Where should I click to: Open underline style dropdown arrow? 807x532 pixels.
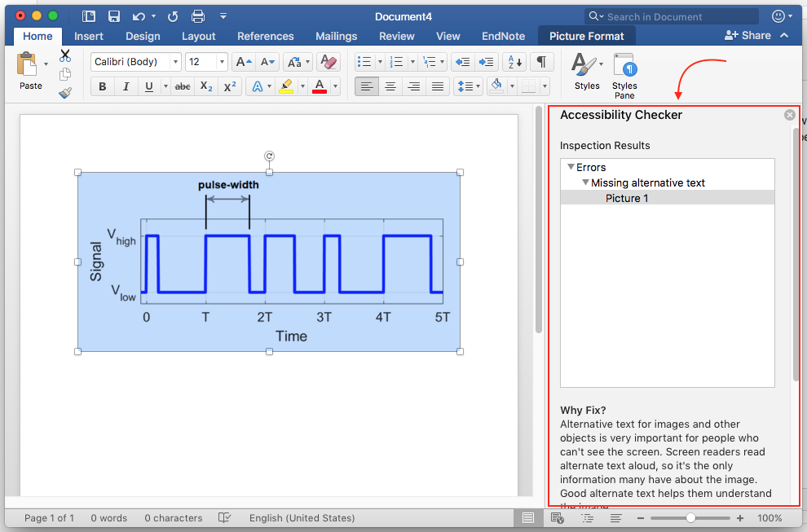pos(165,86)
